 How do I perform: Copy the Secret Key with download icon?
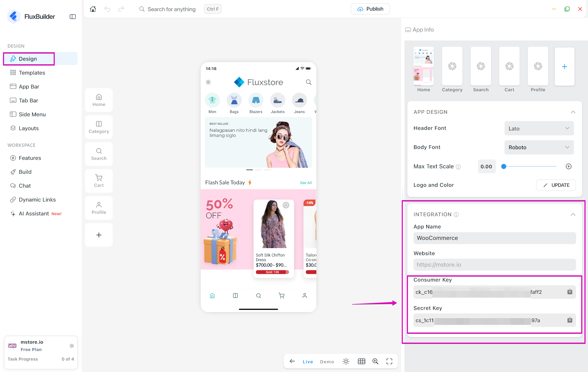tap(570, 320)
